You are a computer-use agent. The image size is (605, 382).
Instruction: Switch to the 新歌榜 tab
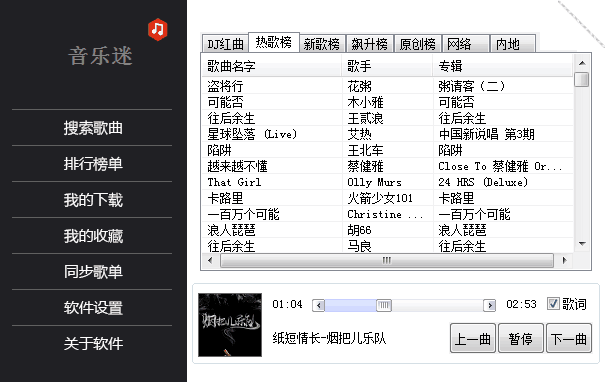pos(322,44)
